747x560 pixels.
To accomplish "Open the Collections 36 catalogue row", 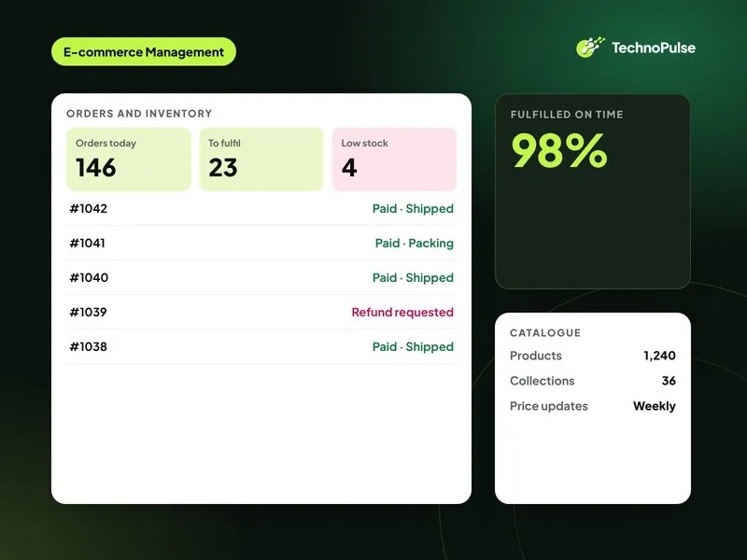I will 593,381.
